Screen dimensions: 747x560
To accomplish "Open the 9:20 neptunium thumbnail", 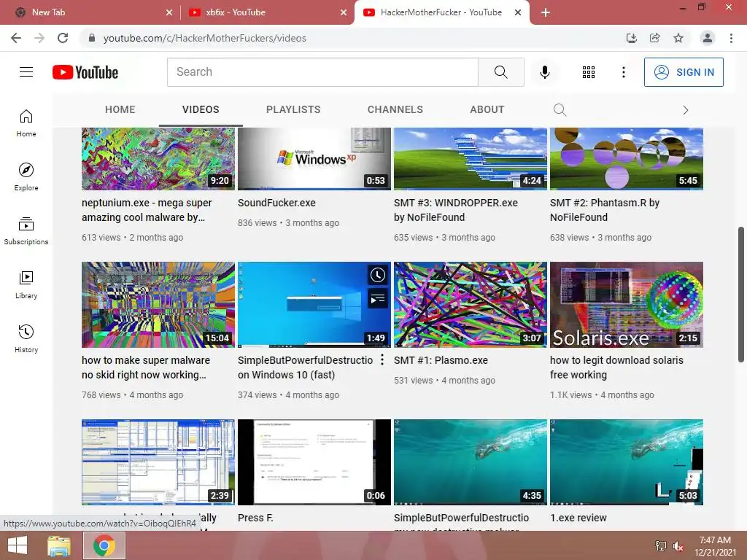I will click(x=158, y=158).
